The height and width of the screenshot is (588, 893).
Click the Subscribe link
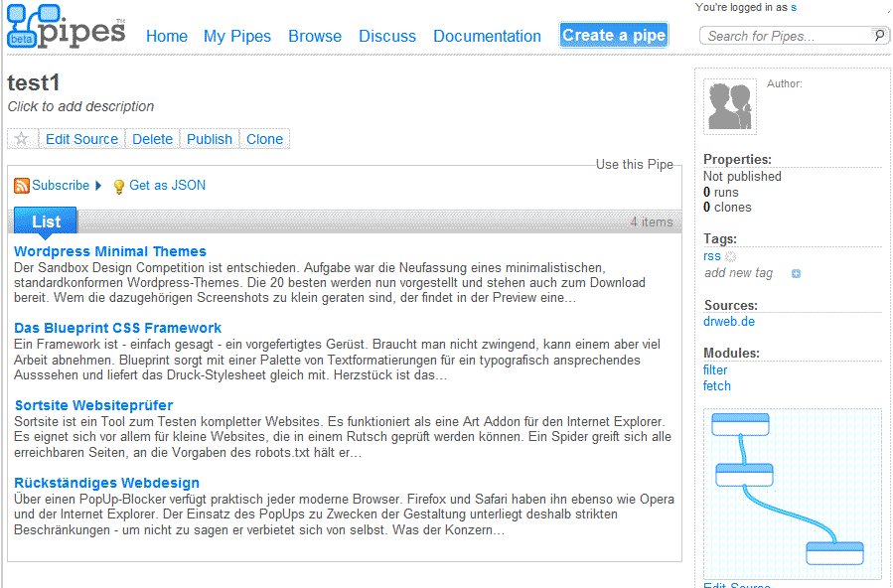pos(61,186)
